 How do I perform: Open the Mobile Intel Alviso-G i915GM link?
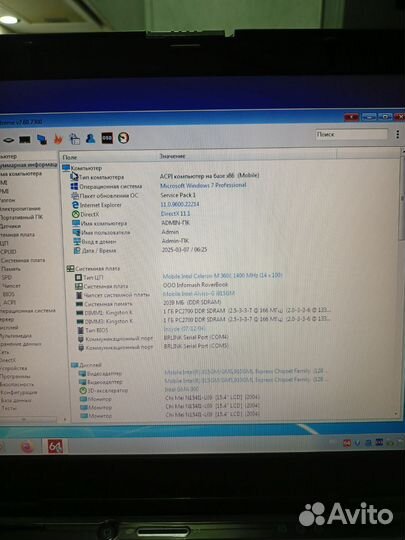(x=199, y=293)
